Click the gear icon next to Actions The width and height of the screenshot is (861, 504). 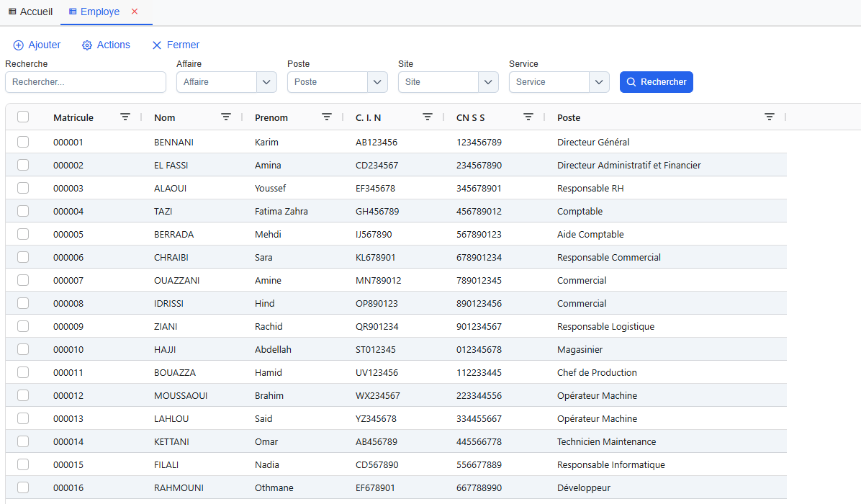pos(87,45)
